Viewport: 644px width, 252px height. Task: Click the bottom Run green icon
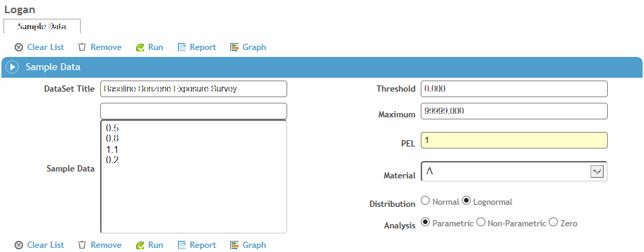tap(140, 246)
